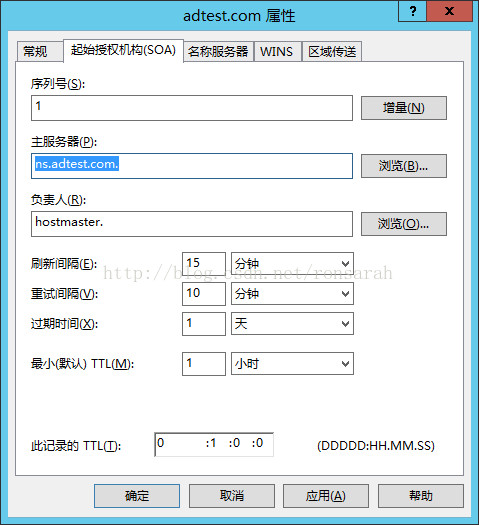The image size is (479, 525).
Task: Select the WINS tab
Action: coord(277,52)
